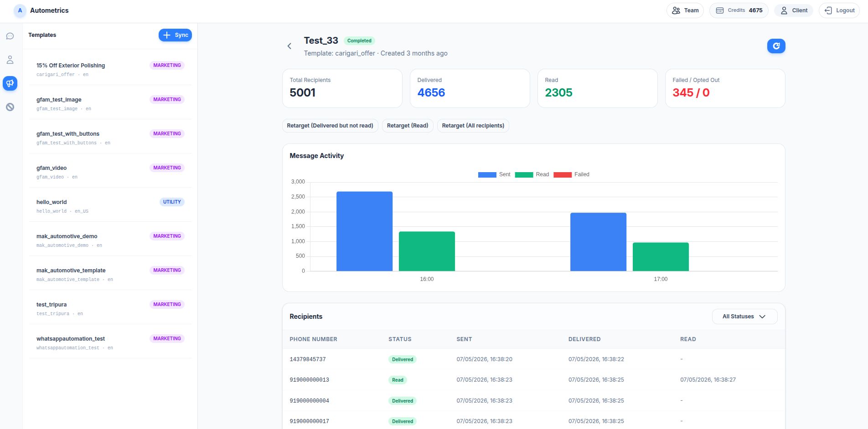Click the Completed status badge

pos(359,41)
